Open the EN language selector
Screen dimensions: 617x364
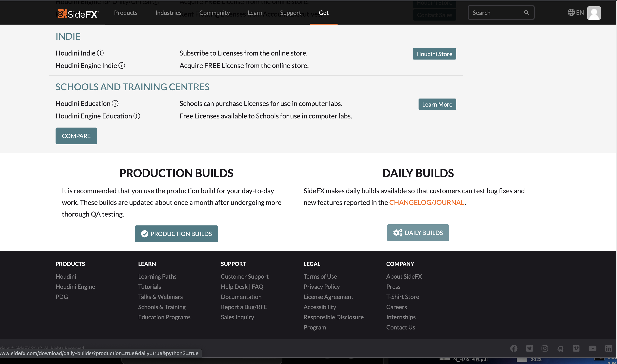click(x=575, y=13)
